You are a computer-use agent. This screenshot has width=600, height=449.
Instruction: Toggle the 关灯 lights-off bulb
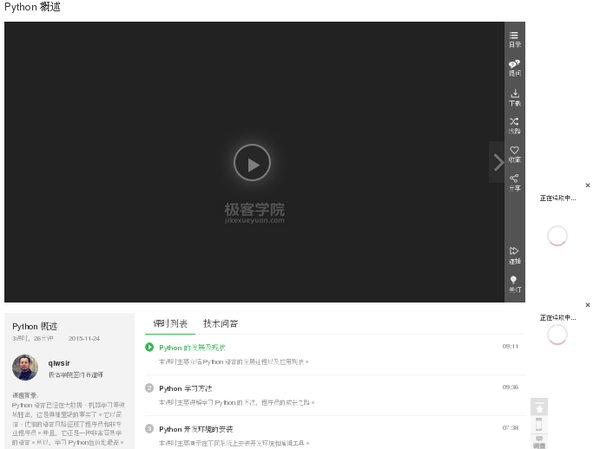point(514,283)
